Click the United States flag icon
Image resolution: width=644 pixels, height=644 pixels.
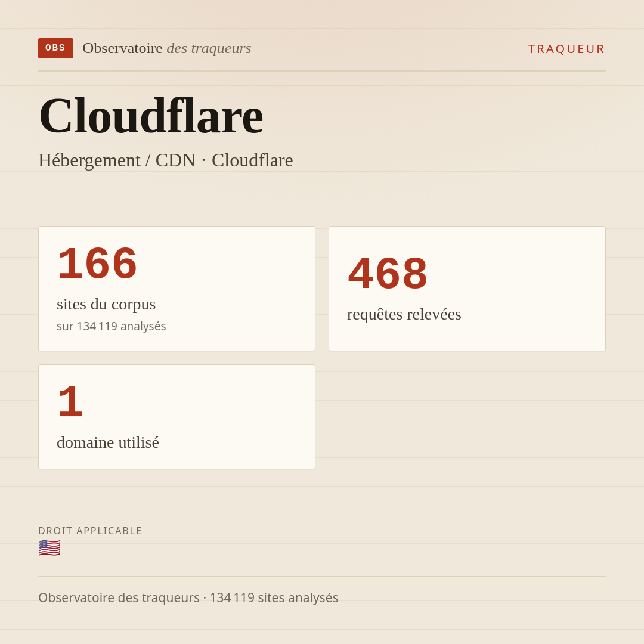(49, 548)
